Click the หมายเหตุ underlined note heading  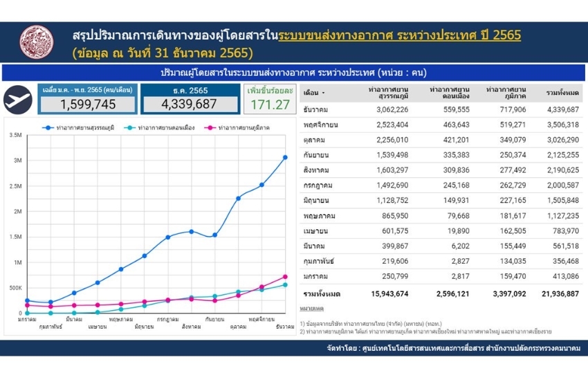[x=311, y=307]
